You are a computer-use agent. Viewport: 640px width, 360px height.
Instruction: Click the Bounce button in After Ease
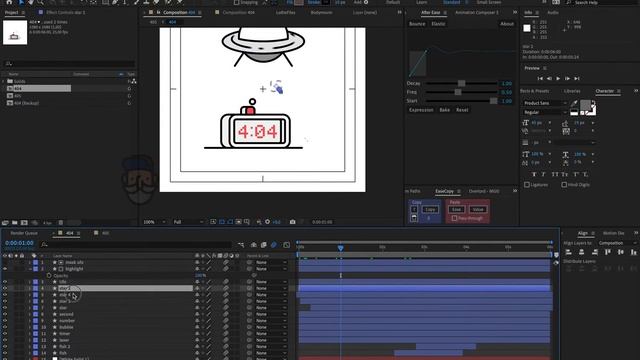point(417,24)
